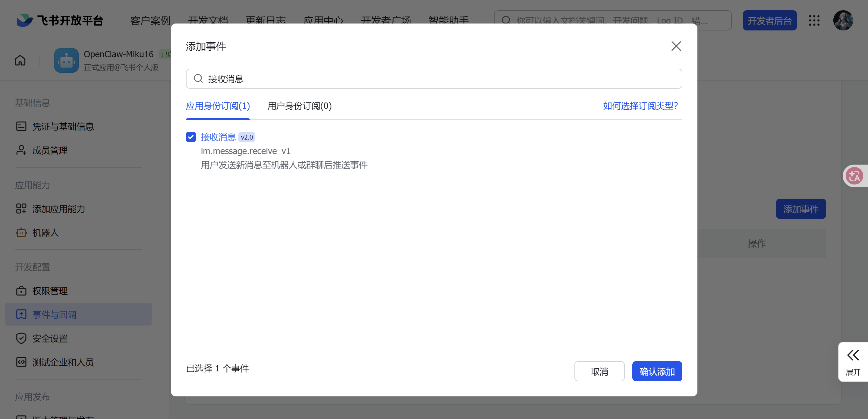Click the Feishu logo 飞书开放平台
The width and height of the screenshot is (868, 419).
(60, 20)
